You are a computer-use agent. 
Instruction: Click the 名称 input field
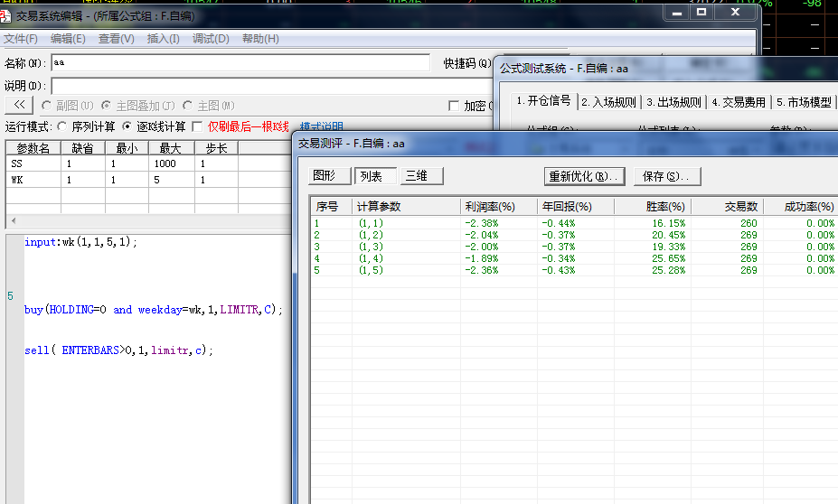tap(240, 63)
